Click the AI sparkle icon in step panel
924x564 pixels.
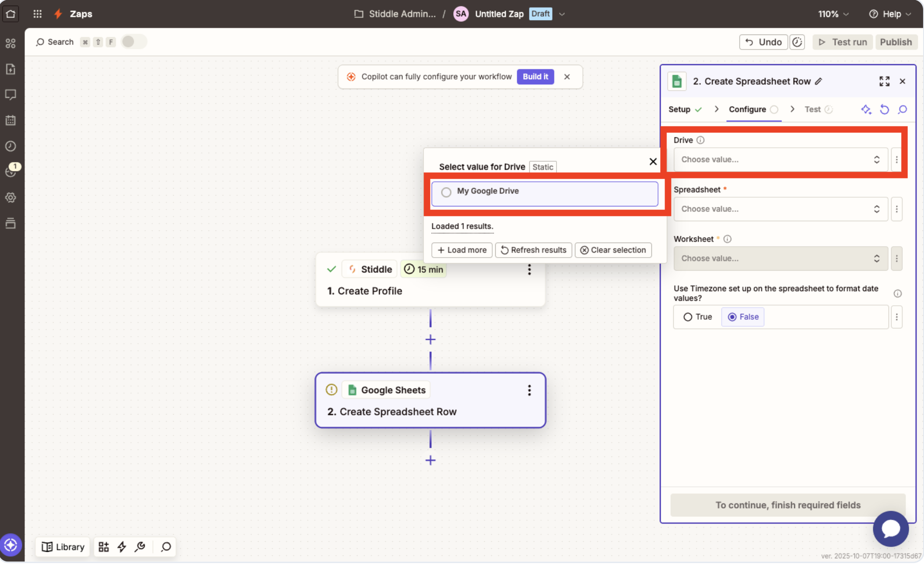pos(866,109)
